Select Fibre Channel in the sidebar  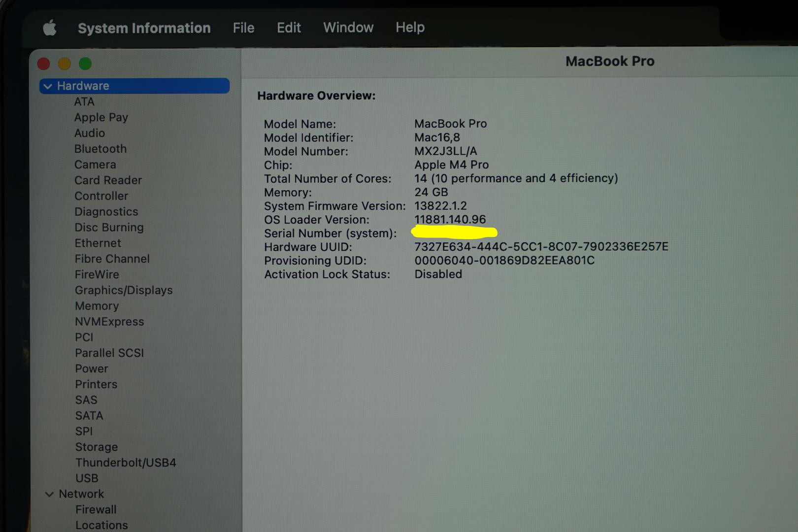click(112, 259)
